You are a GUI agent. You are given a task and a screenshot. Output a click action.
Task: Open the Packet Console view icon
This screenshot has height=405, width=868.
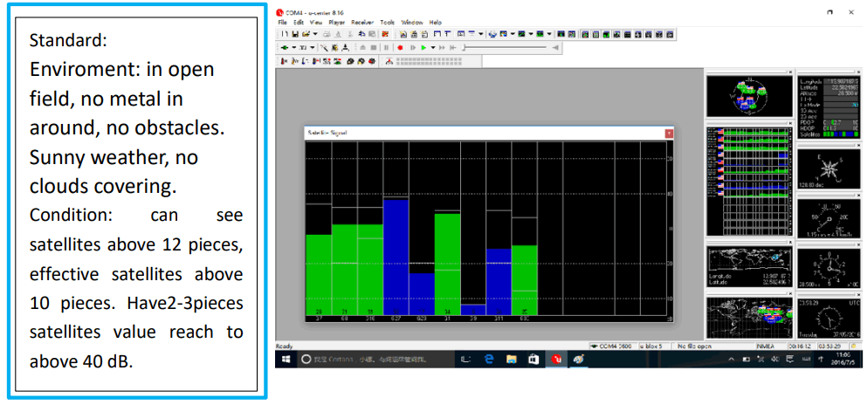tap(403, 34)
